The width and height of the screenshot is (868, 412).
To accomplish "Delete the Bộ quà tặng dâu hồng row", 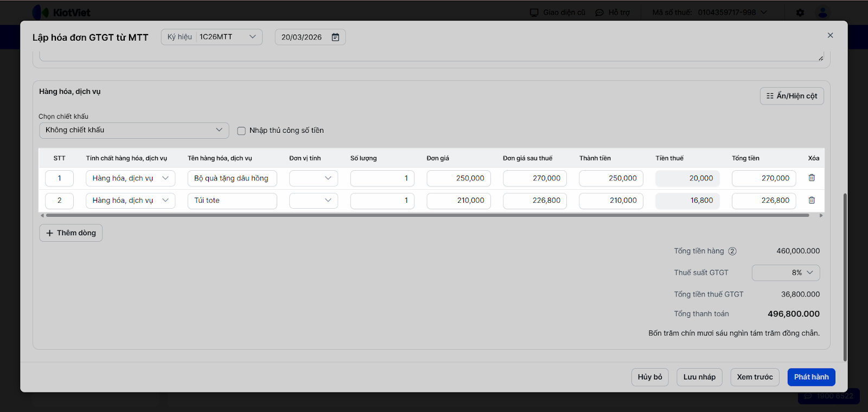I will pos(812,178).
